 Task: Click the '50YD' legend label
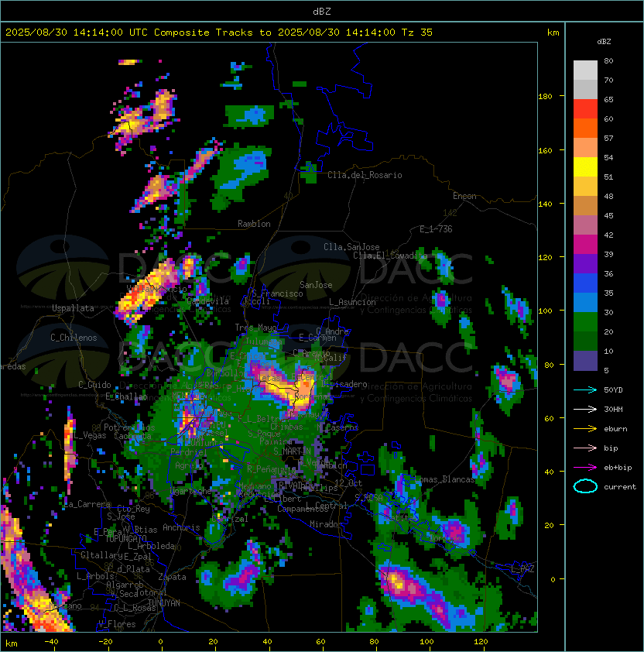tap(613, 390)
